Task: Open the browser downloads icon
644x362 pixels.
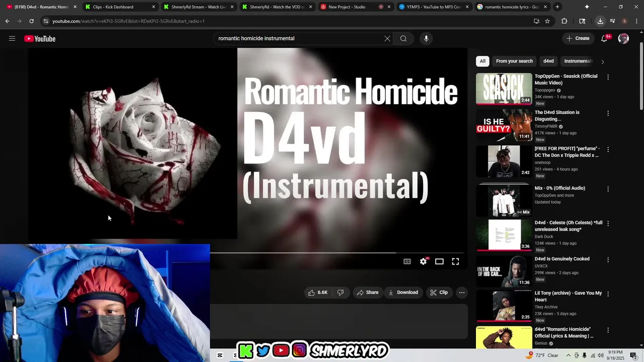Action: click(600, 21)
